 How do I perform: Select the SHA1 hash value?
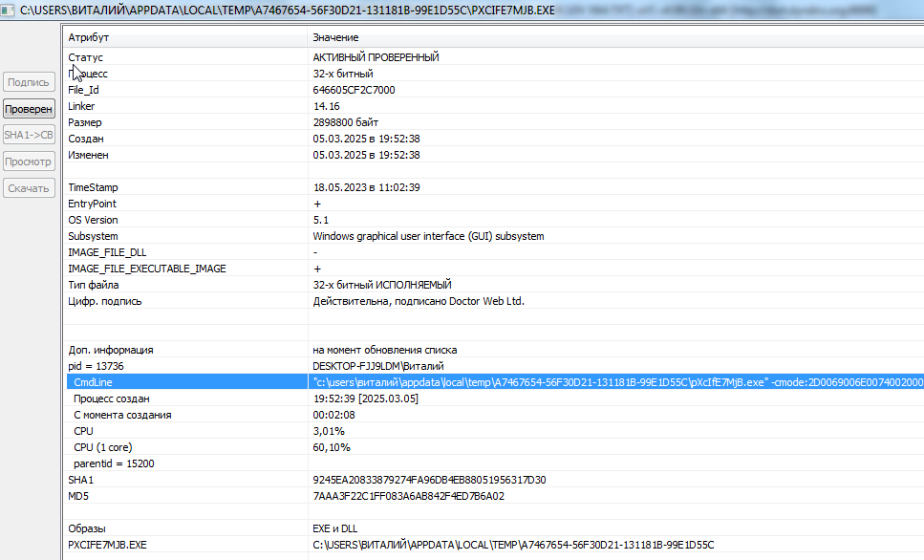click(x=429, y=480)
